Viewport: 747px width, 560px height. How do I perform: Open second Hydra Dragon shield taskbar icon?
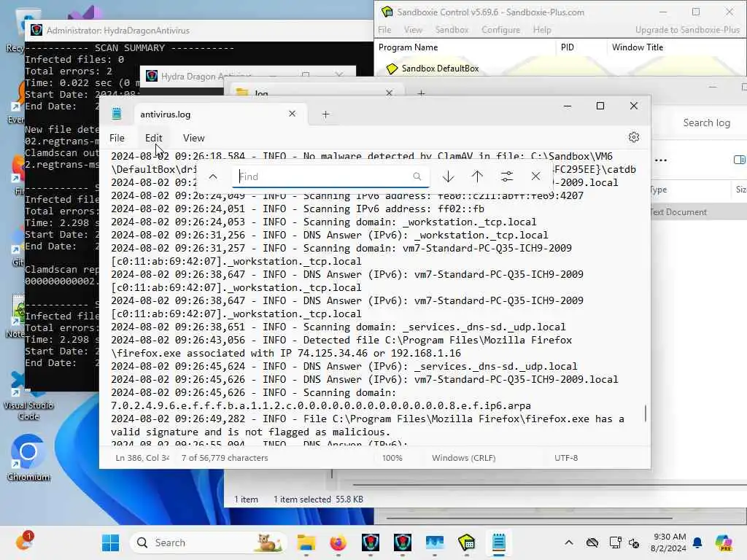pyautogui.click(x=403, y=542)
